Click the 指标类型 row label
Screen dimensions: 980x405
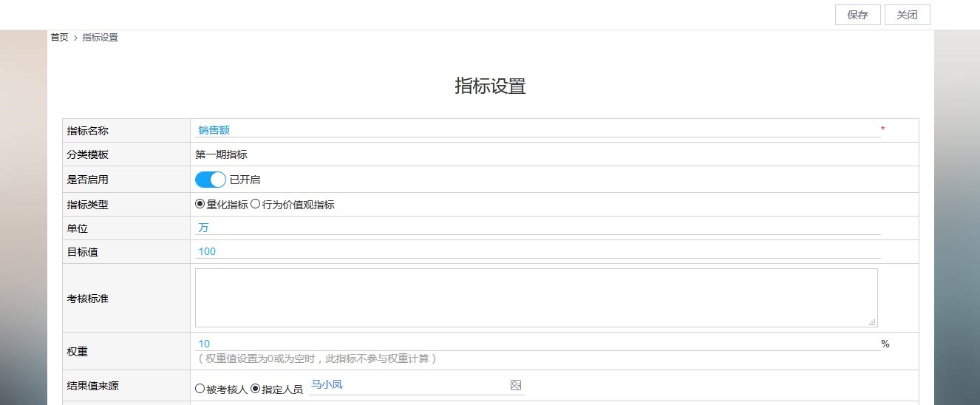coord(87,205)
